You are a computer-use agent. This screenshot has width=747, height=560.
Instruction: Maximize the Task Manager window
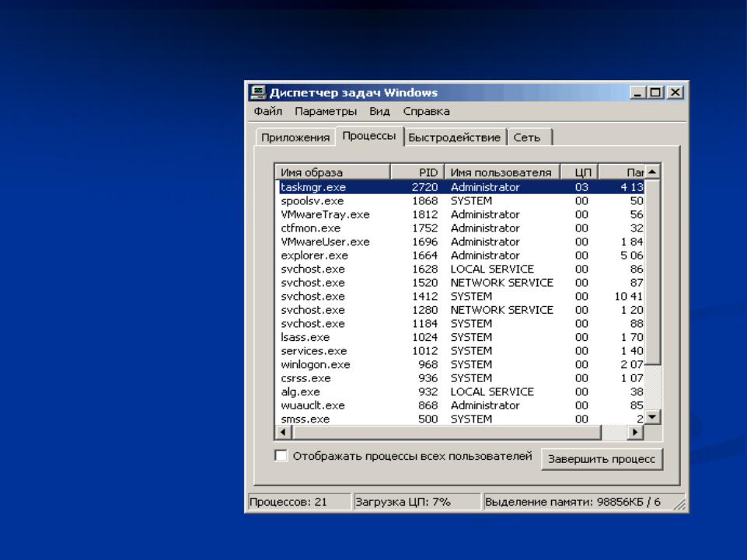click(x=655, y=92)
